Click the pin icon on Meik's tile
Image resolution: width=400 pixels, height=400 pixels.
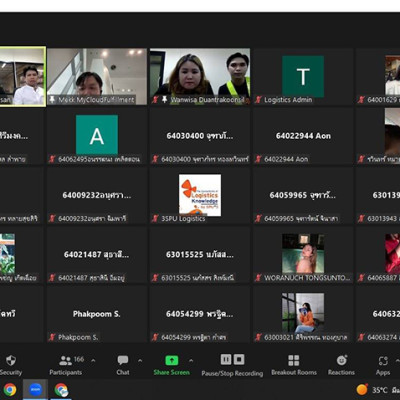click(52, 99)
